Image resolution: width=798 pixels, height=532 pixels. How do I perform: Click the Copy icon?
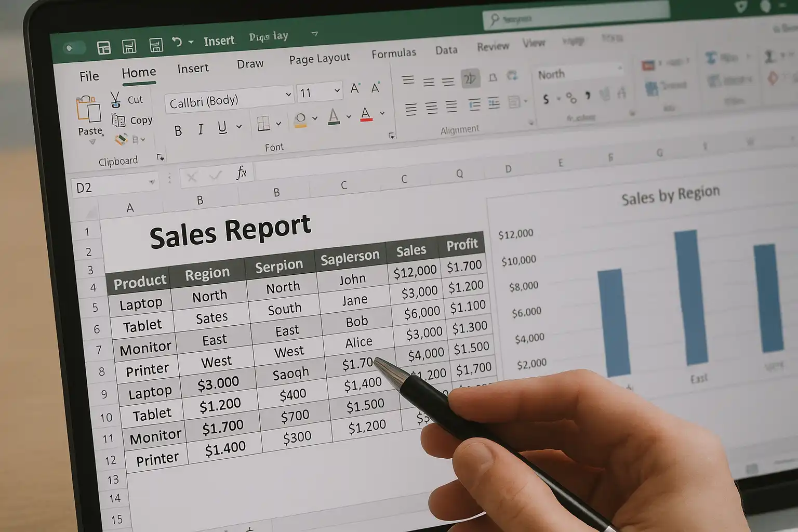point(118,121)
